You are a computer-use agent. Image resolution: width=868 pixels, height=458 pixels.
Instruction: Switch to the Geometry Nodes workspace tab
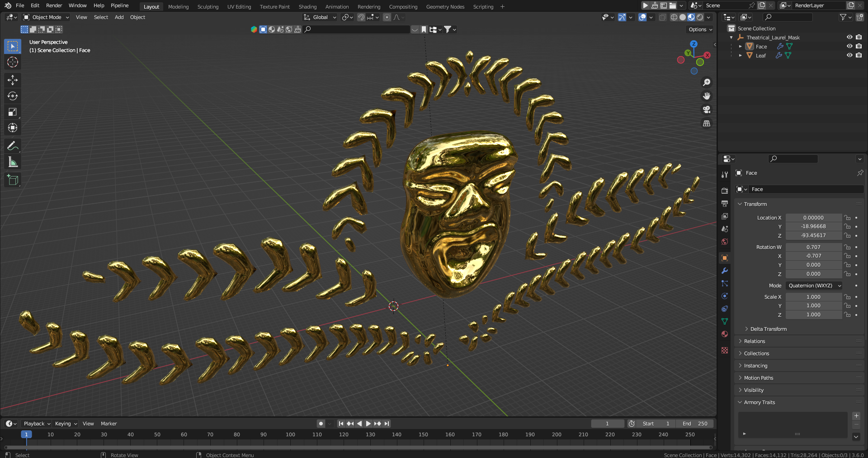click(x=445, y=7)
